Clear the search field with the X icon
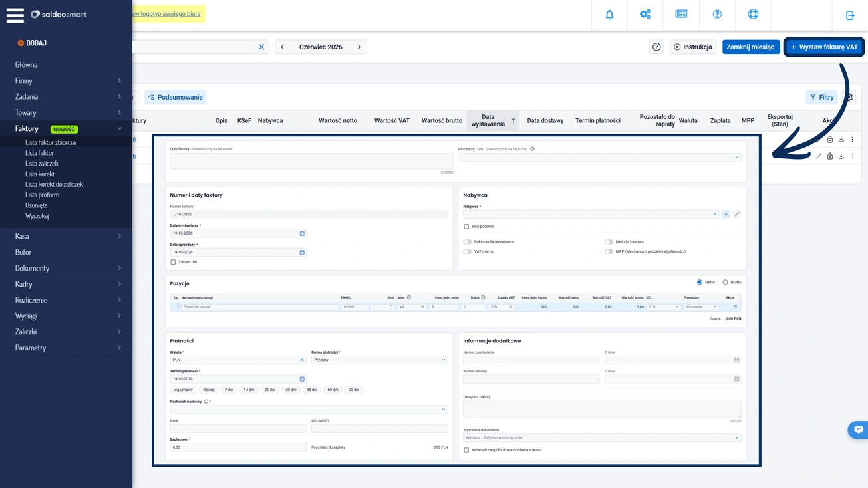The width and height of the screenshot is (868, 488). (x=261, y=47)
